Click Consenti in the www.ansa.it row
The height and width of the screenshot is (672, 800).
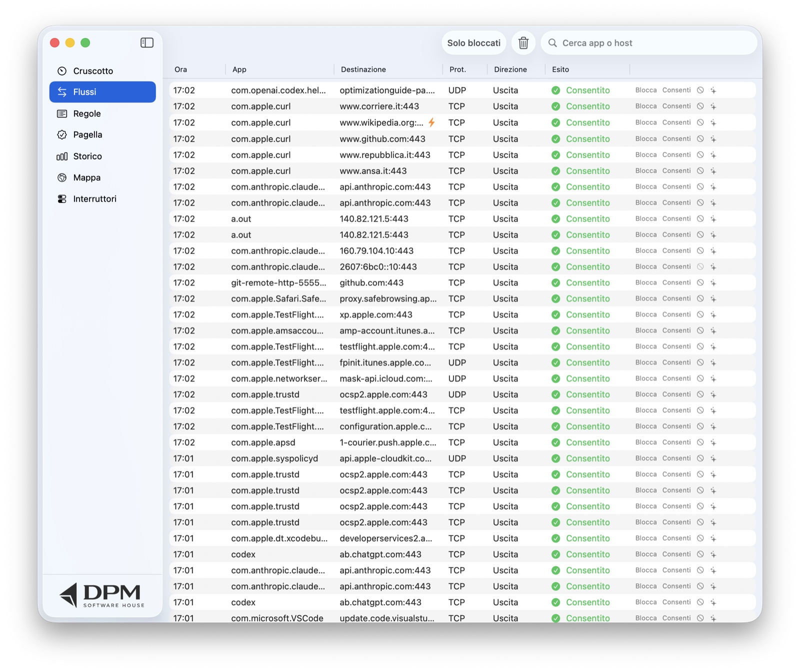676,171
